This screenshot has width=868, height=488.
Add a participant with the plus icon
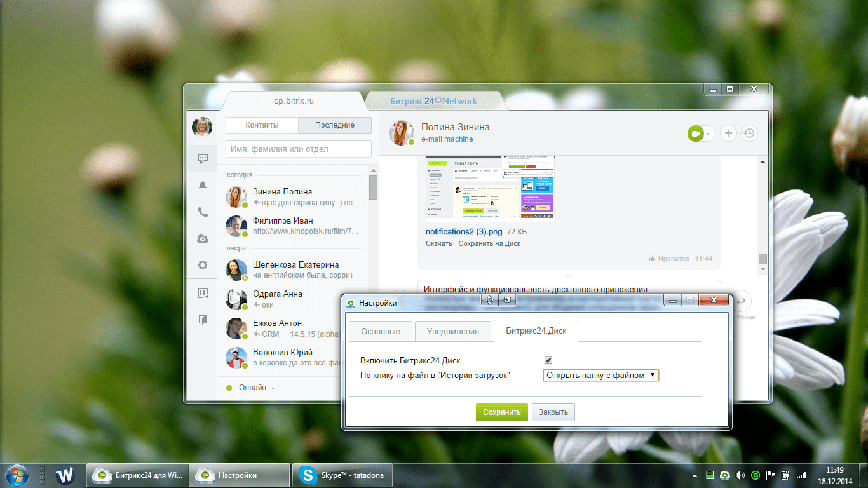click(x=728, y=133)
